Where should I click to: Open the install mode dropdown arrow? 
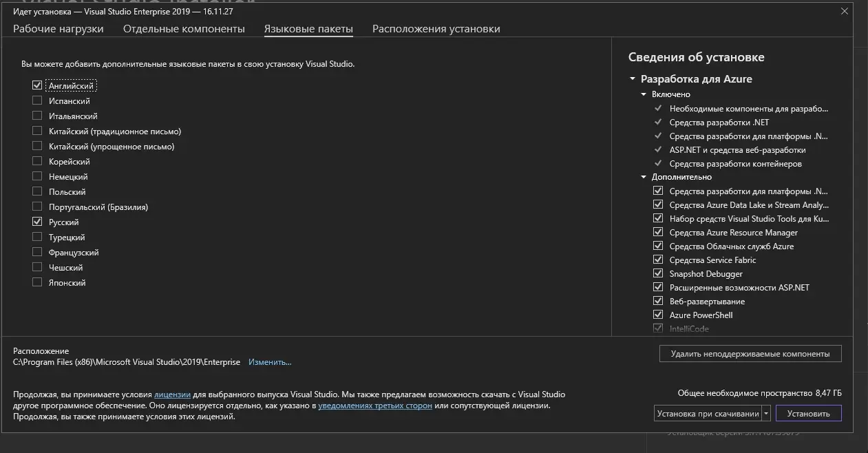[766, 414]
